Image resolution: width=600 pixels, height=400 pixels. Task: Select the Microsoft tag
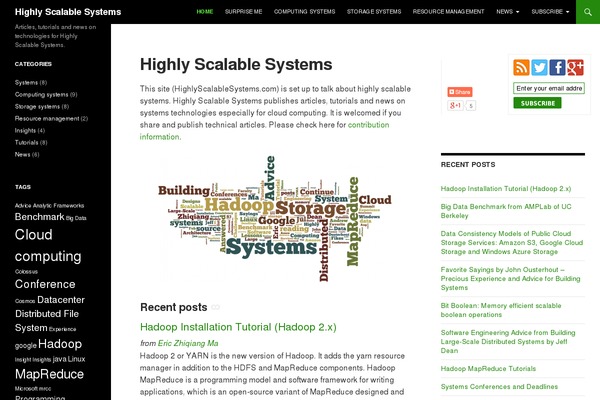(x=26, y=389)
